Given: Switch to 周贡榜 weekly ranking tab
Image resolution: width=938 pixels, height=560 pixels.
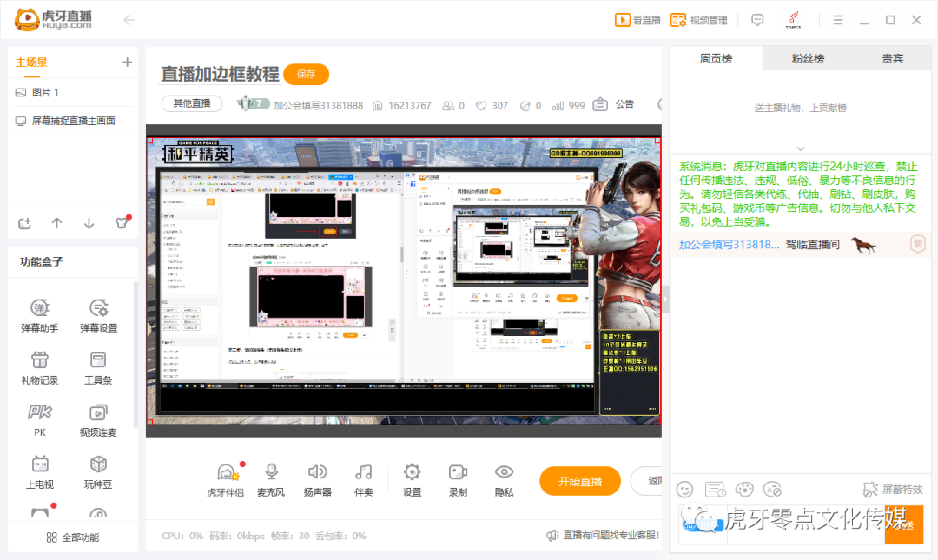Looking at the screenshot, I should click(716, 59).
